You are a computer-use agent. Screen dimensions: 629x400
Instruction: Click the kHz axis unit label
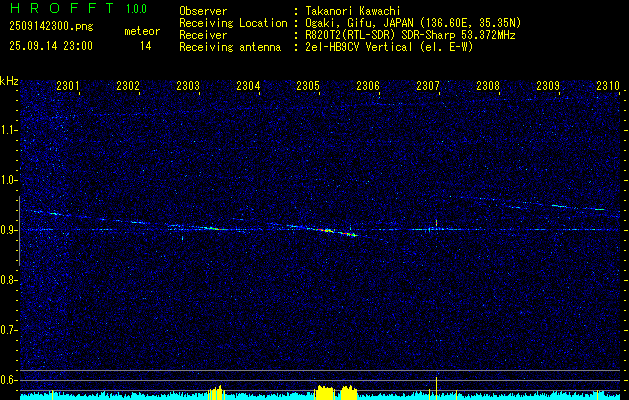point(9,81)
